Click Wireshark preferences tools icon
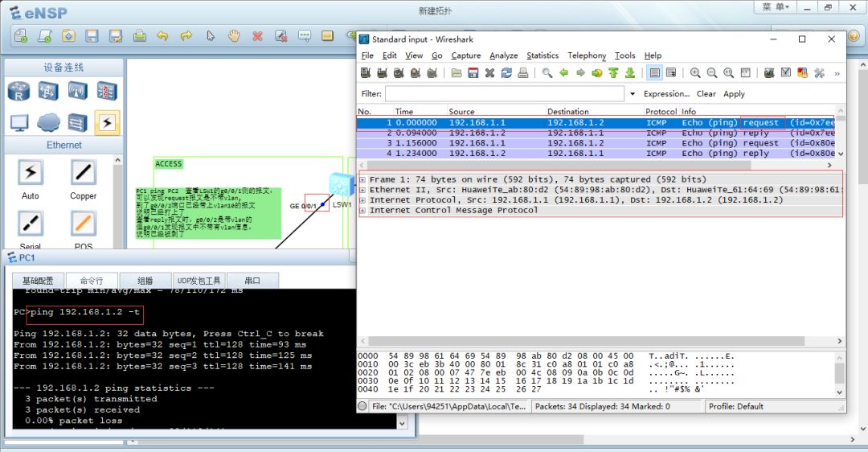This screenshot has height=452, width=868. pos(819,72)
